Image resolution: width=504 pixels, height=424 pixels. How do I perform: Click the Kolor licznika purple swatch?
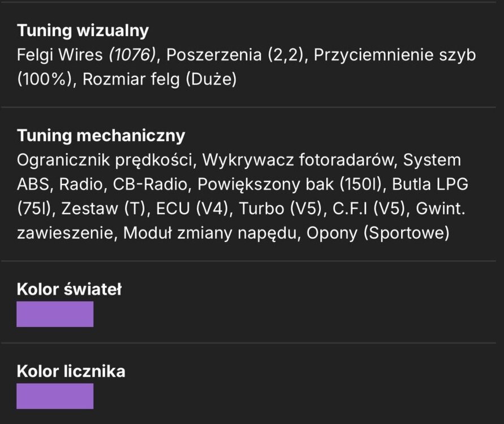coord(55,396)
